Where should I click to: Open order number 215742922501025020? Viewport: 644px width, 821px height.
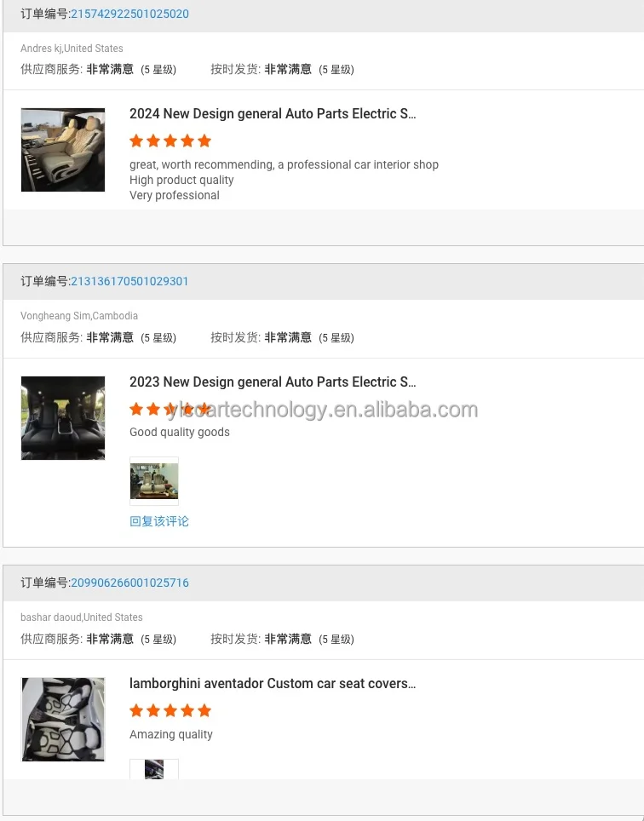coord(129,14)
